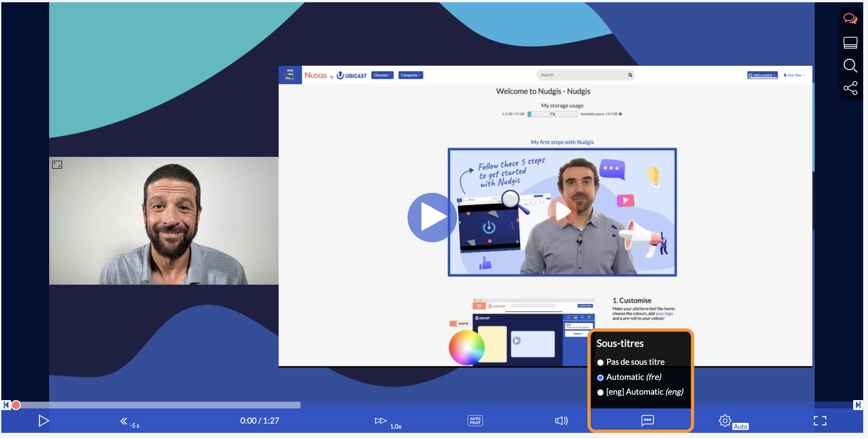The image size is (868, 438).
Task: Open the quality settings gear icon
Action: point(725,420)
